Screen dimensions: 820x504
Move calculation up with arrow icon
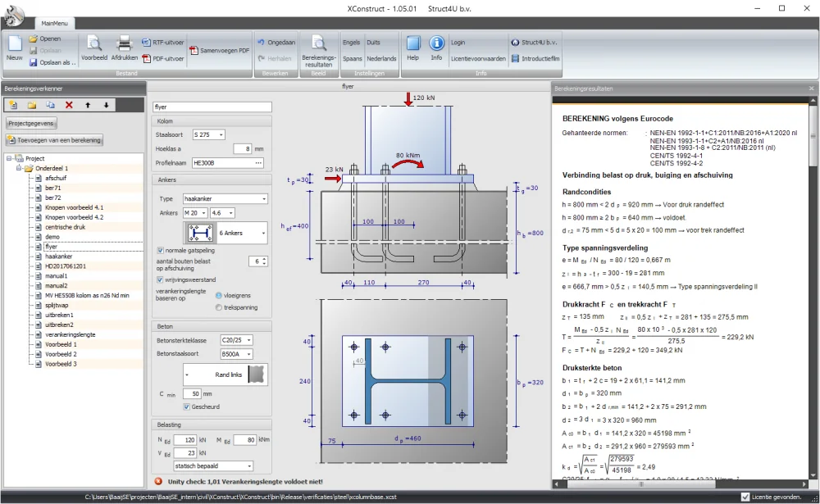pos(88,105)
